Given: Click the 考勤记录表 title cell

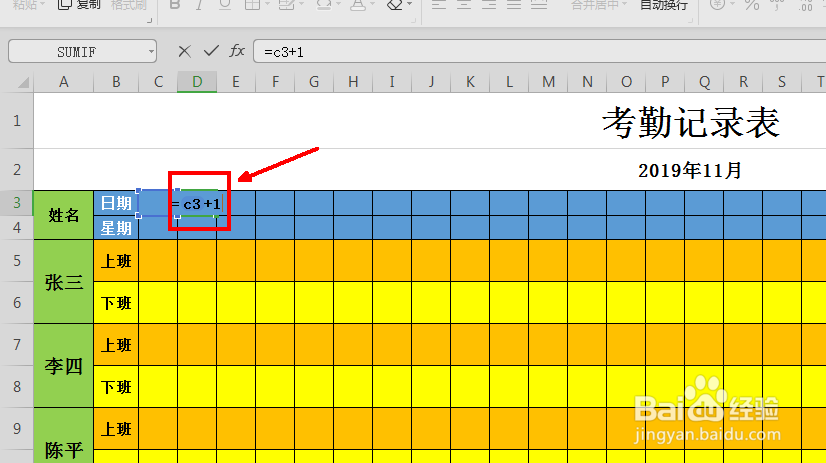Looking at the screenshot, I should (x=690, y=121).
